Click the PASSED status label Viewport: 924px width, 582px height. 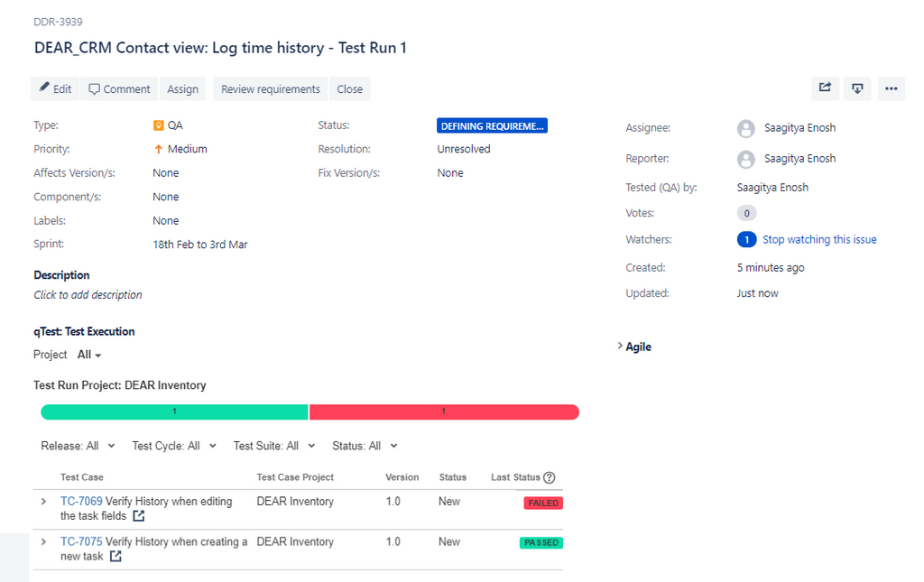(541, 542)
